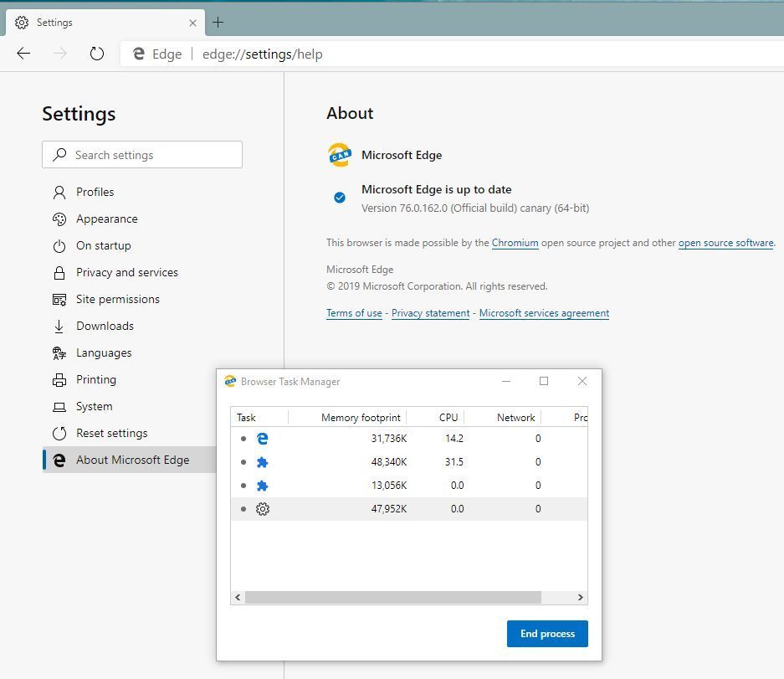Click the 14.2 CPU value

(454, 439)
